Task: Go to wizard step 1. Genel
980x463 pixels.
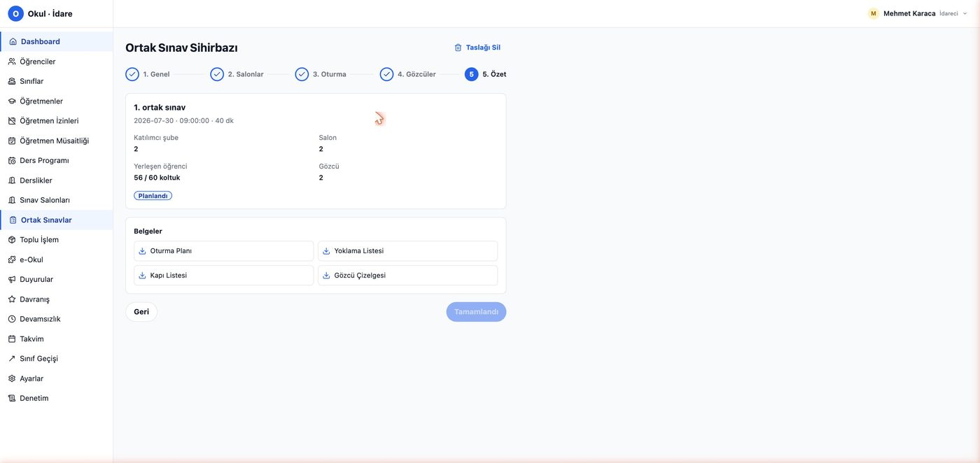Action: 148,74
